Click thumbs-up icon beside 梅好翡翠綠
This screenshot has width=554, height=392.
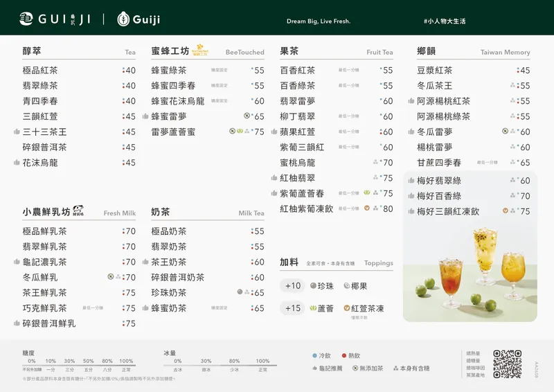[x=411, y=181]
